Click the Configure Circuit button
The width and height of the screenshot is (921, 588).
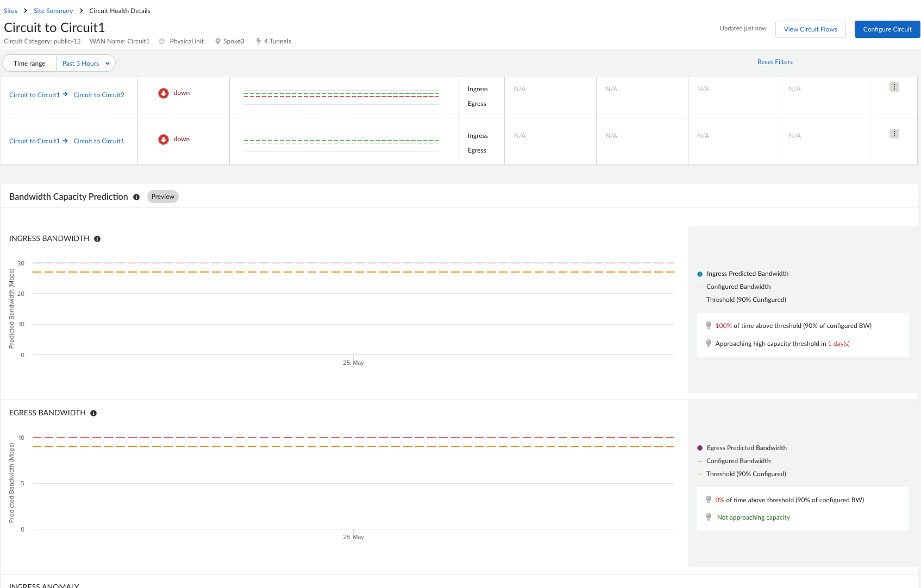tap(887, 29)
